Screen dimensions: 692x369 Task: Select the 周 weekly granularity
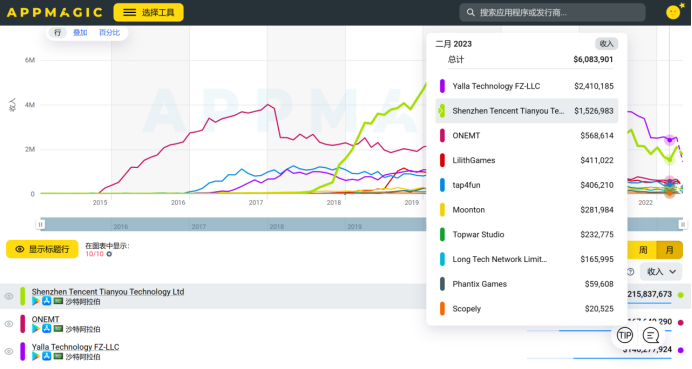643,250
